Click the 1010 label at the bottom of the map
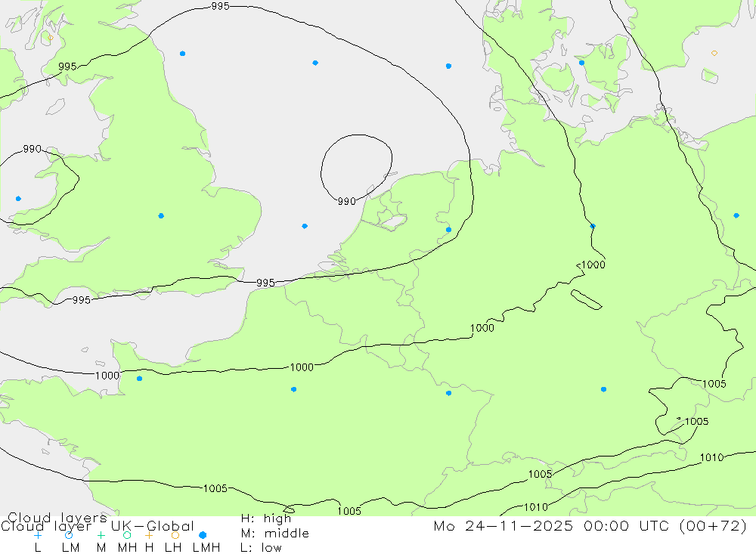756x554 pixels. point(536,507)
